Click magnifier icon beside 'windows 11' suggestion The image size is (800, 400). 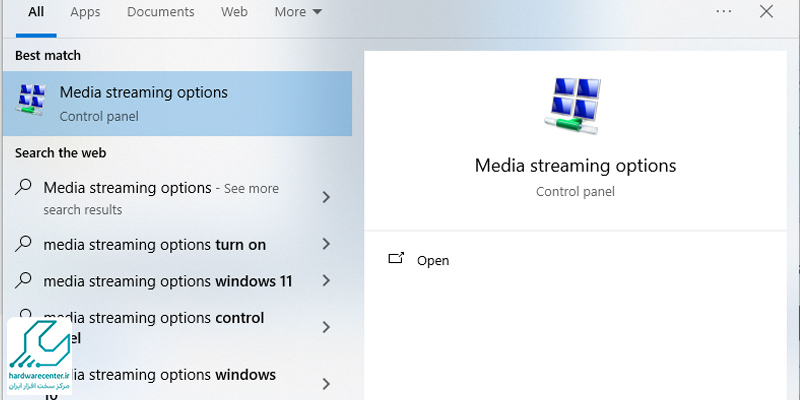click(23, 280)
